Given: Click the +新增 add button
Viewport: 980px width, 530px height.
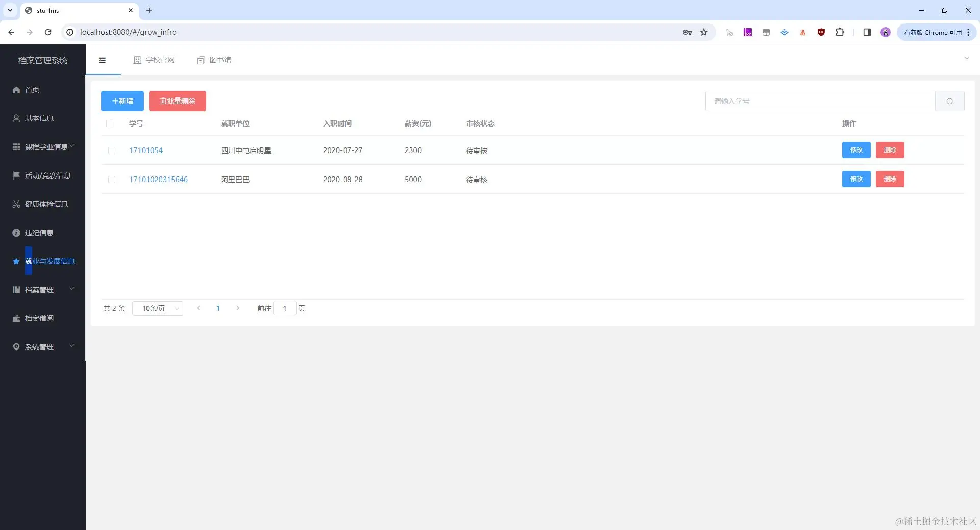Looking at the screenshot, I should coord(122,101).
